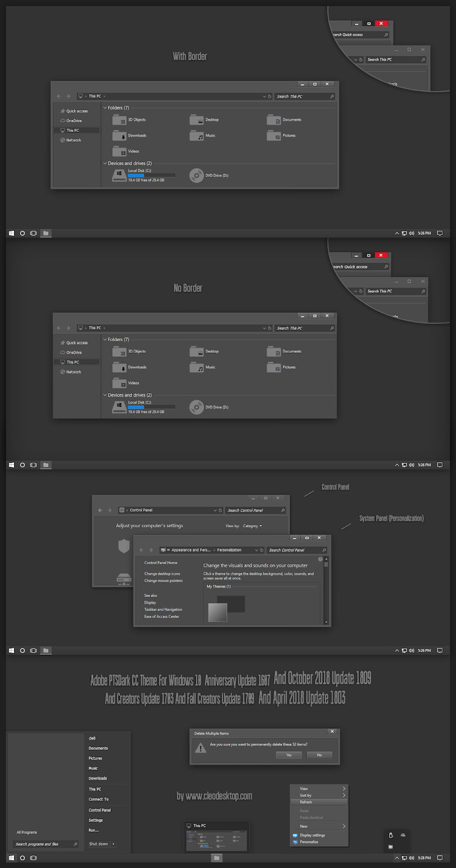Viewport: 456px width, 868px height.
Task: Click USB device icon in tray popup
Action: pos(391,835)
